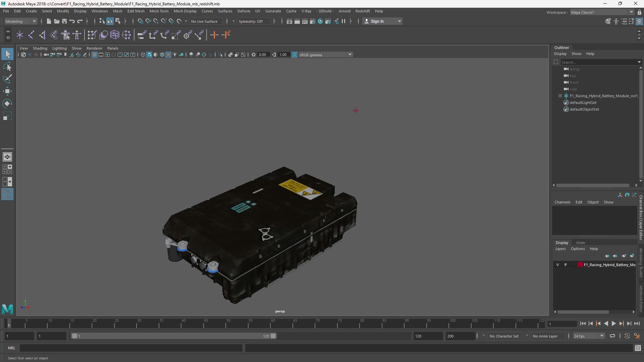Open the Mesh Tools menu

(x=159, y=11)
